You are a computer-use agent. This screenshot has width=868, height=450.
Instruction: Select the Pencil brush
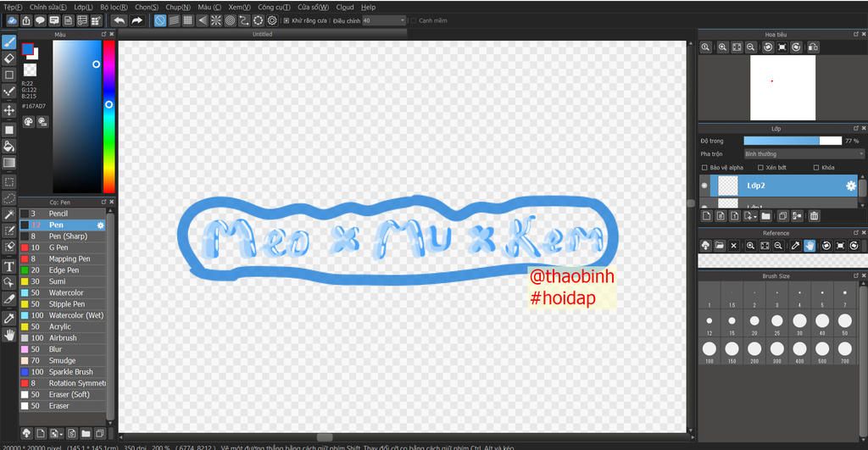pos(63,214)
